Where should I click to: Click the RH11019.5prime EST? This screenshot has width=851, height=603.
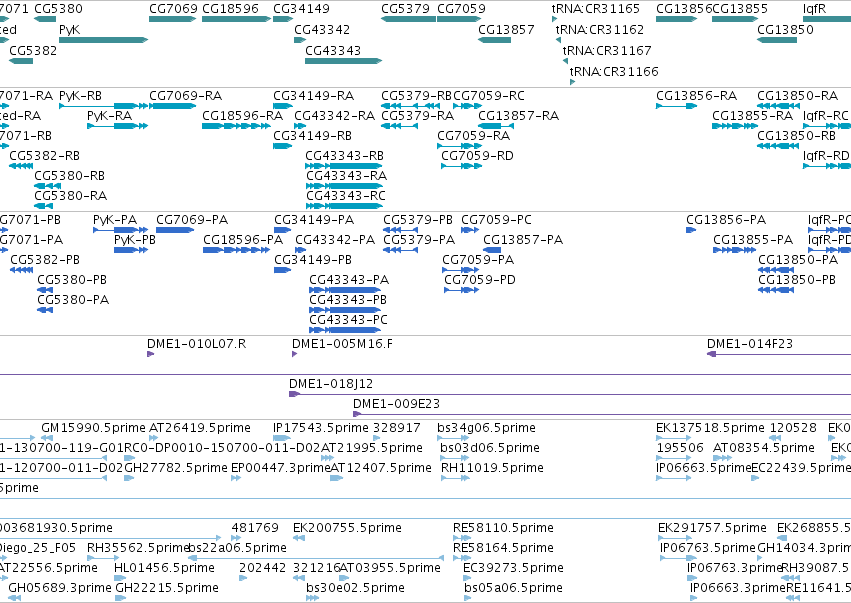pyautogui.click(x=455, y=478)
